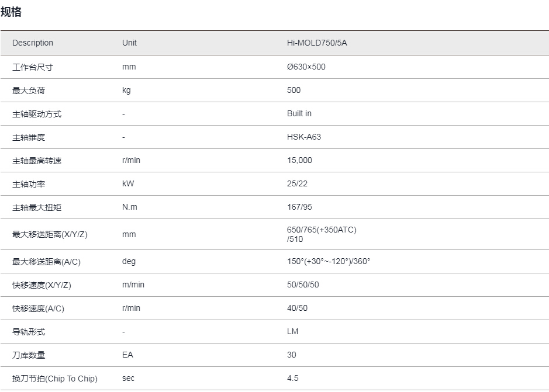Select the Ø630×500 table size value

click(306, 67)
